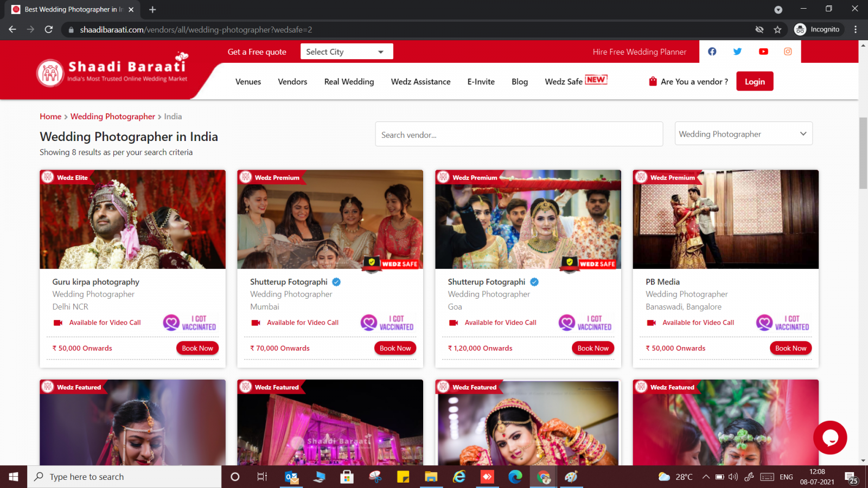Viewport: 868px width, 488px height.
Task: Open Wedz Safe NEW menu item
Action: (576, 81)
